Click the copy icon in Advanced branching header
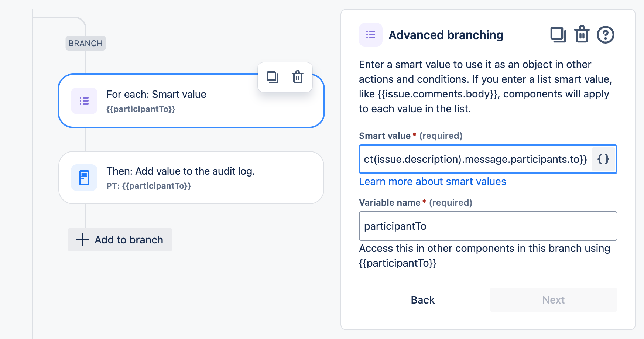Image resolution: width=644 pixels, height=339 pixels. click(x=558, y=35)
